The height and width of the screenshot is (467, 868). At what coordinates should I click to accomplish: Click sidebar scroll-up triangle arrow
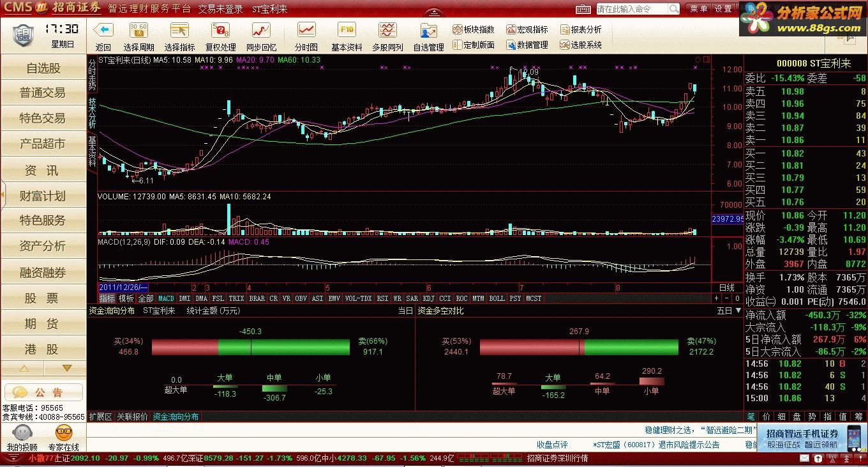click(x=24, y=369)
